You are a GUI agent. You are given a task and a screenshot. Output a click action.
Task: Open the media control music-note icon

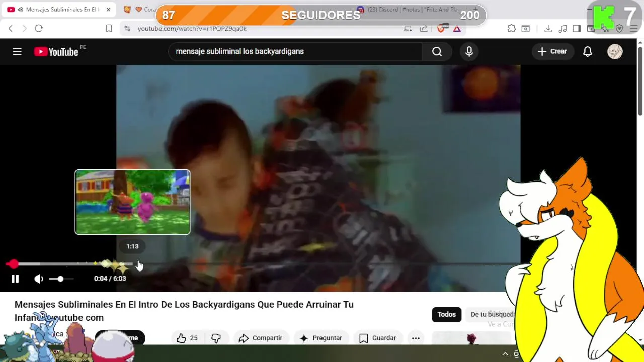[563, 29]
